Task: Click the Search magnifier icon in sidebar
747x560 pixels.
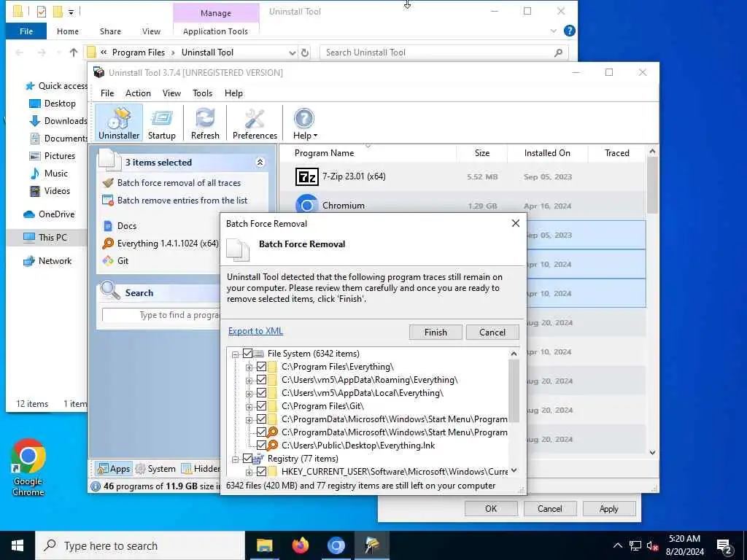Action: pos(110,290)
